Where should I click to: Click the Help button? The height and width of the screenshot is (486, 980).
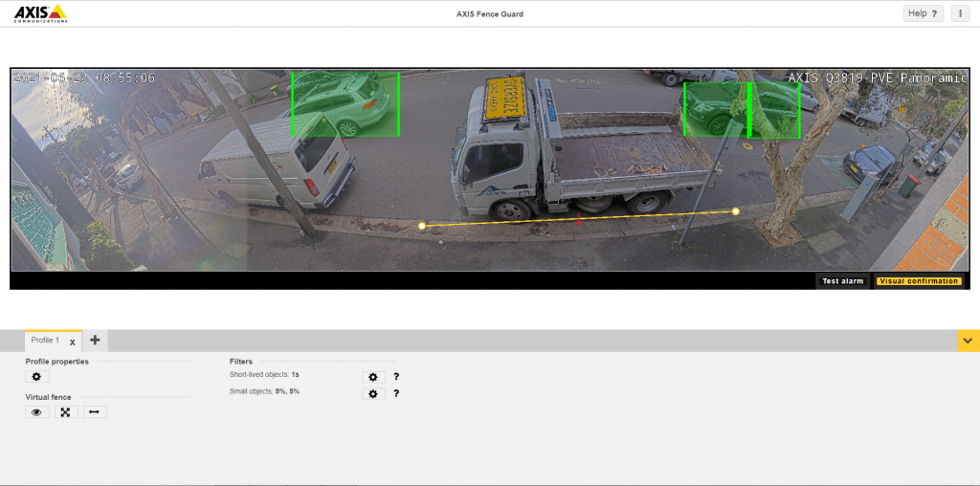[923, 13]
